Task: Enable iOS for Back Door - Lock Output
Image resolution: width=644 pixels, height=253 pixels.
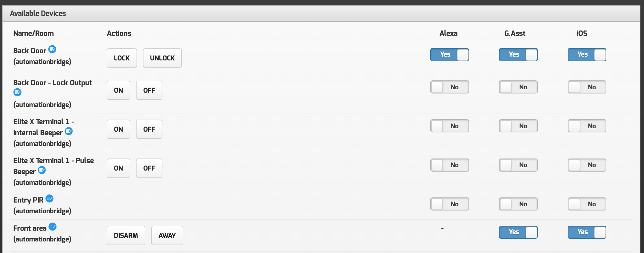Action: tap(587, 87)
